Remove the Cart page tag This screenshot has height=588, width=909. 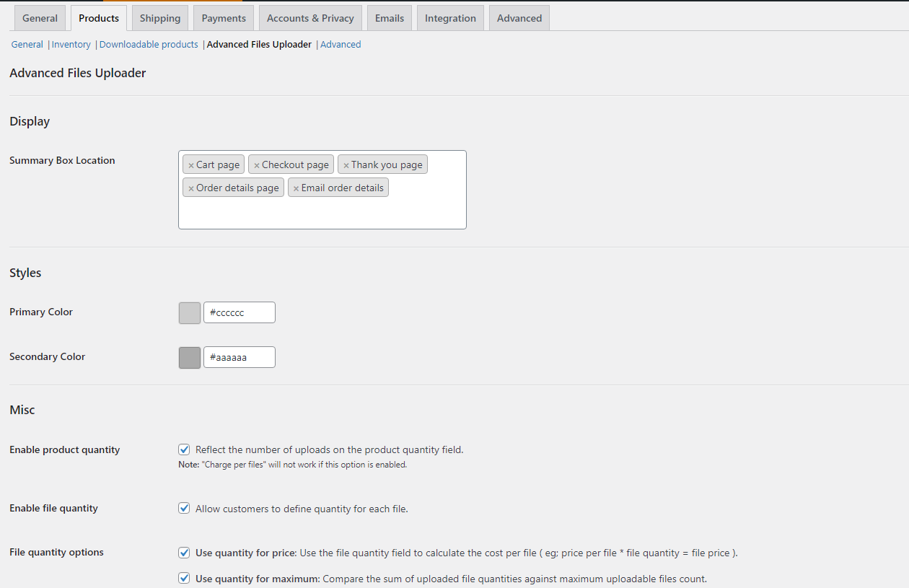[190, 165]
